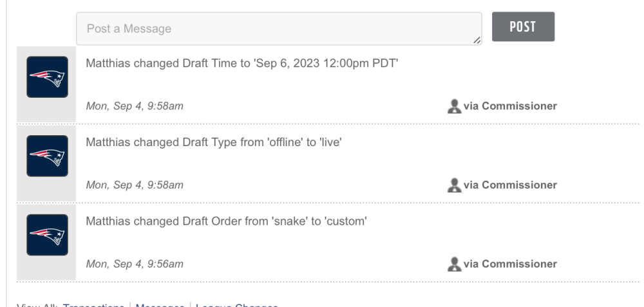Click "via Commissioner" on the Draft Time entry
Viewport: 644px width, 307px height.
point(510,106)
